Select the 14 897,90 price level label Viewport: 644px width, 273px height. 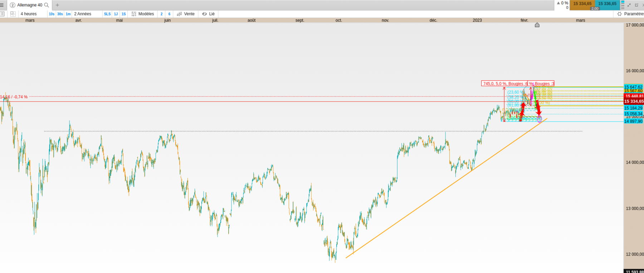[633, 121]
